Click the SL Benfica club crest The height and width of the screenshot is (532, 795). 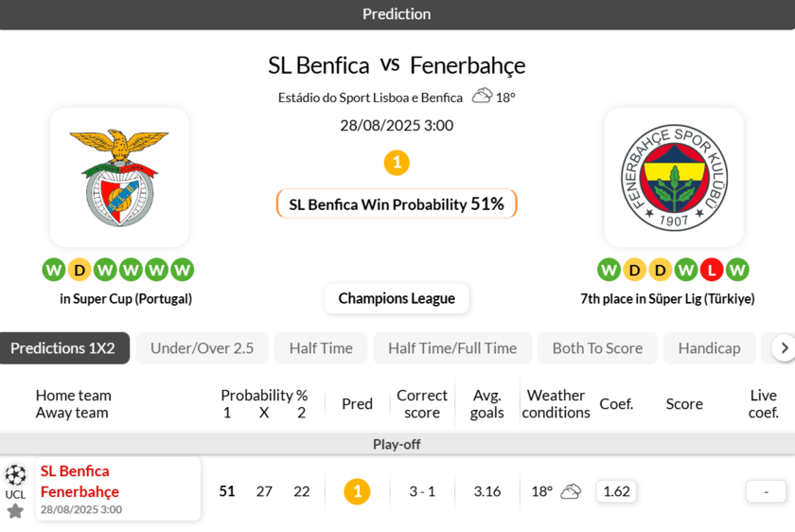tap(119, 177)
